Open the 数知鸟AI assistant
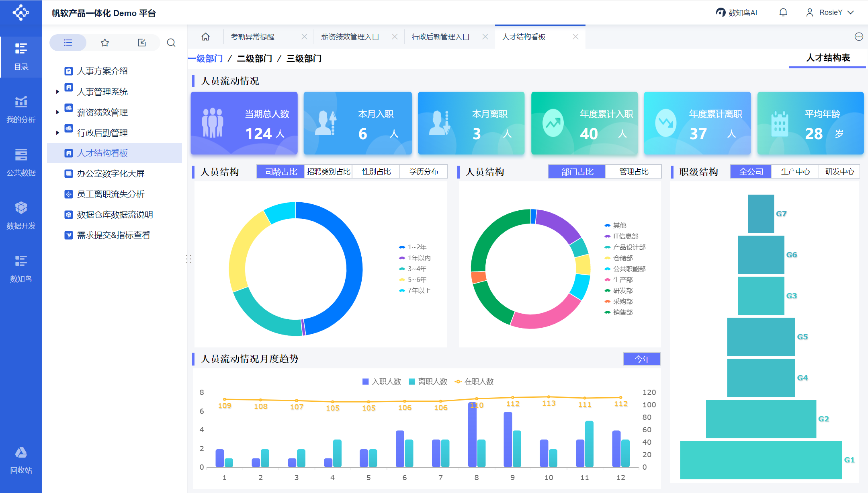 point(737,12)
